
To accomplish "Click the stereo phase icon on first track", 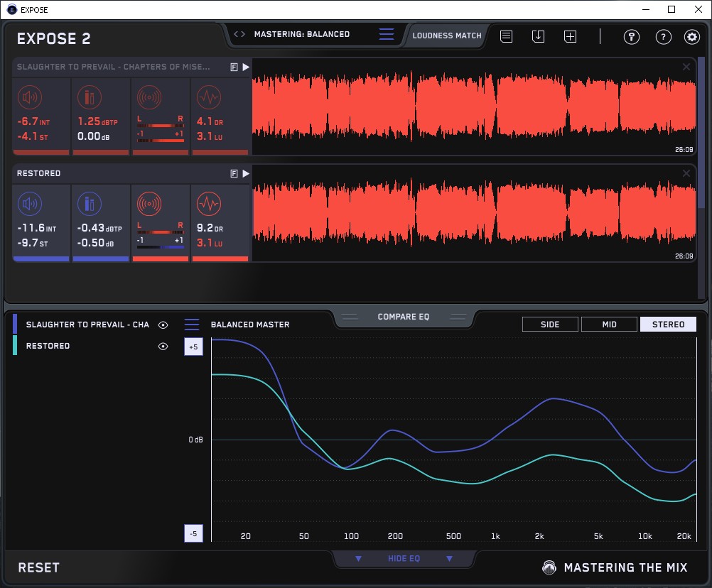I will [x=149, y=98].
